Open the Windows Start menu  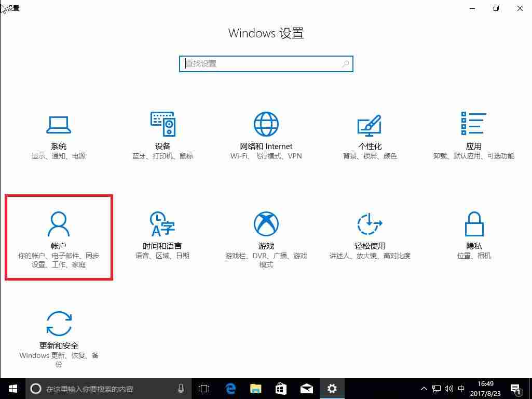click(x=12, y=389)
